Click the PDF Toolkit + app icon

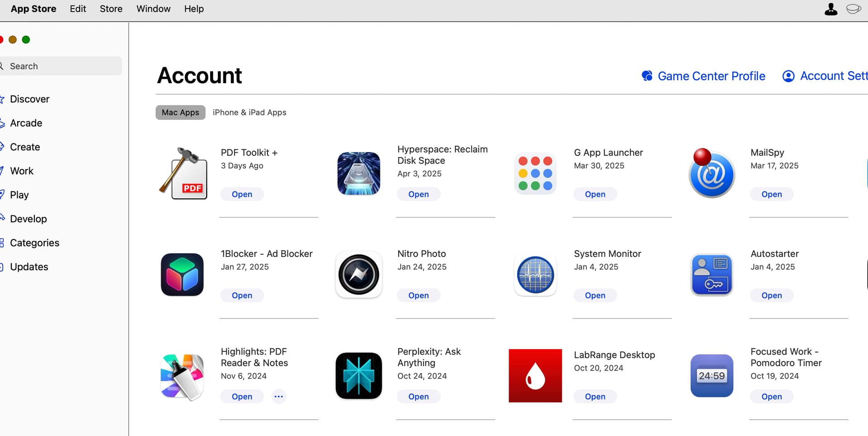click(183, 174)
